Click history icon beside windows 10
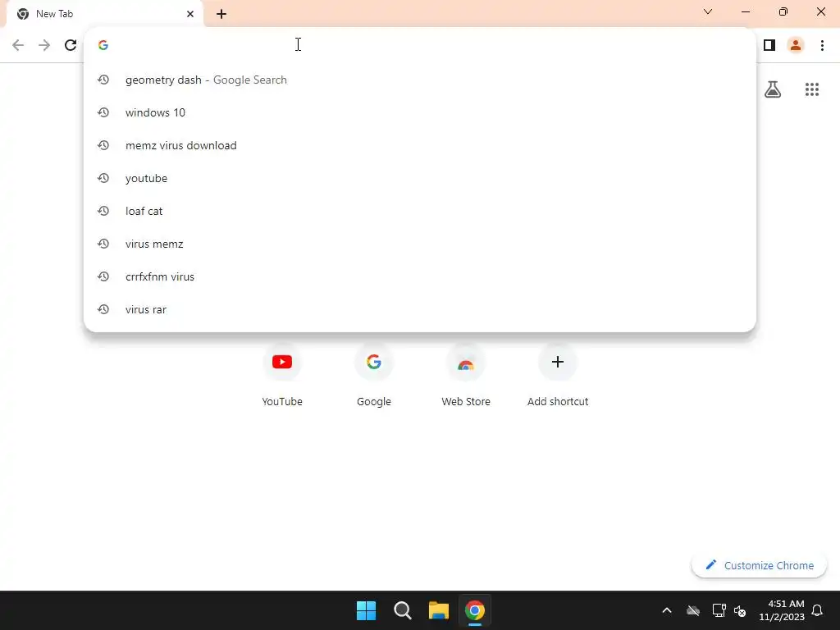The width and height of the screenshot is (840, 630). coord(103,112)
